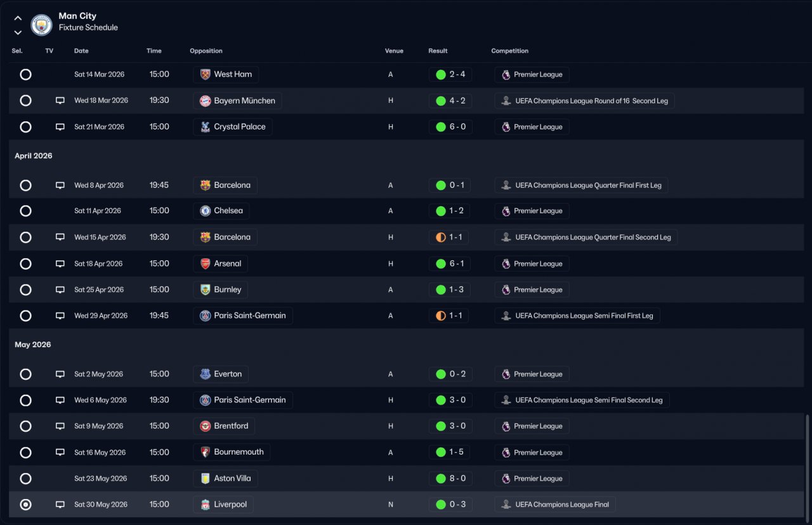Click the TV icon for Arsenal fixture
This screenshot has width=812, height=525.
point(60,263)
